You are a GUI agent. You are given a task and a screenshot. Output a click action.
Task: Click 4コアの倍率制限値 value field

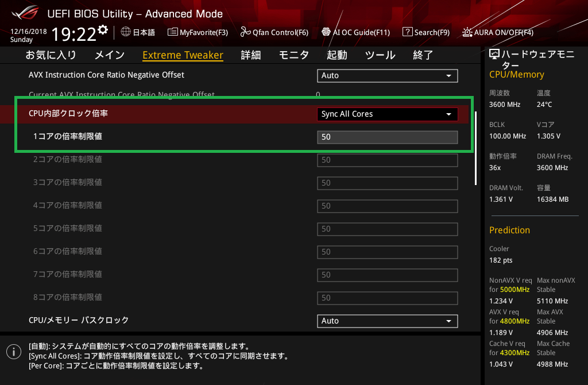pyautogui.click(x=387, y=206)
